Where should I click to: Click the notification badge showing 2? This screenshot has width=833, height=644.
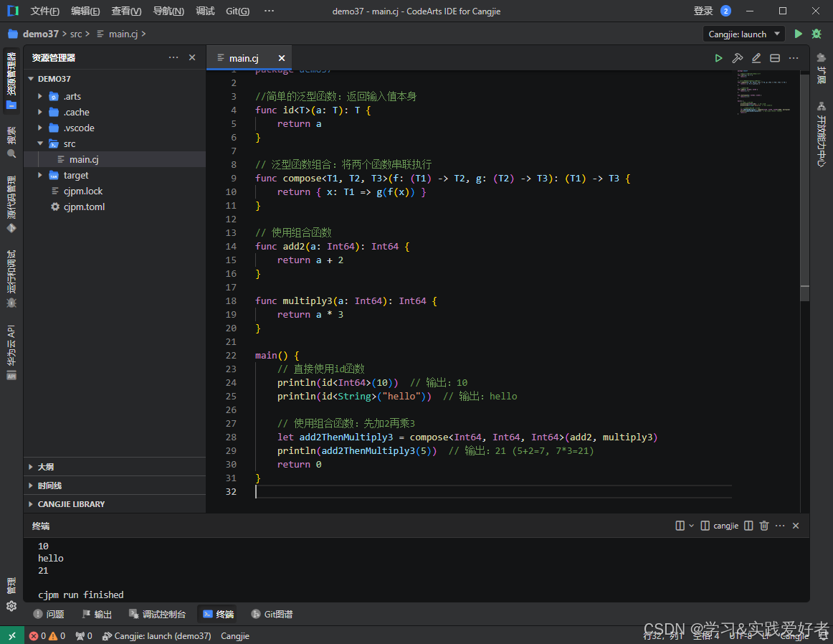pyautogui.click(x=725, y=11)
